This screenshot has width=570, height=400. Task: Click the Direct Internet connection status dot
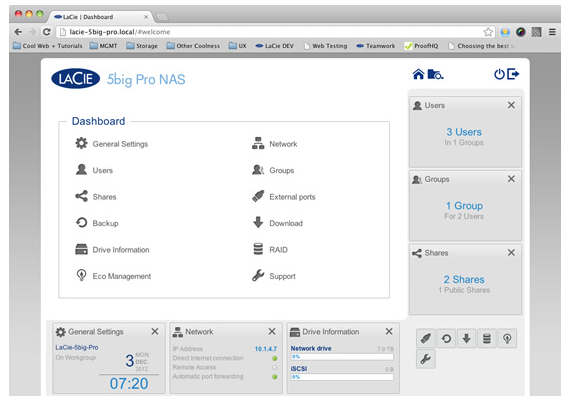coord(274,358)
